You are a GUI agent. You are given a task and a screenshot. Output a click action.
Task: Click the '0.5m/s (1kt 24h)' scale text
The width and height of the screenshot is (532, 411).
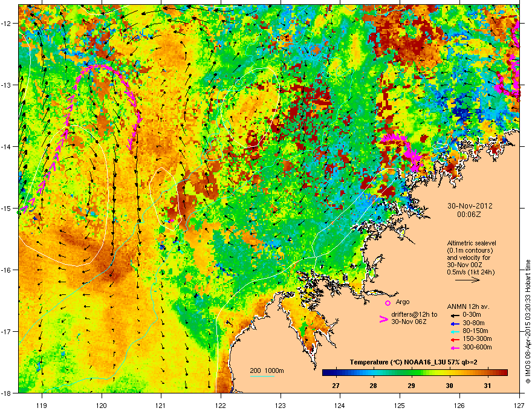pyautogui.click(x=470, y=272)
